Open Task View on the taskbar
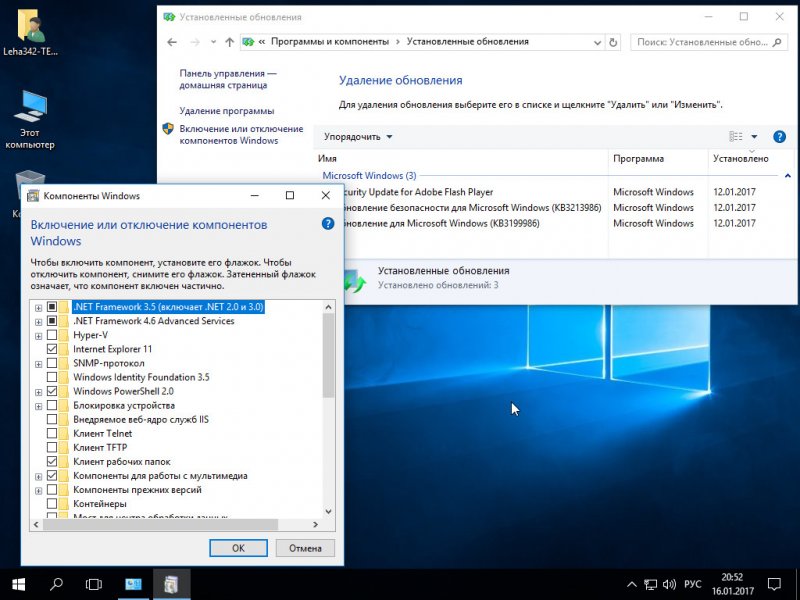The width and height of the screenshot is (800, 600). pyautogui.click(x=94, y=585)
